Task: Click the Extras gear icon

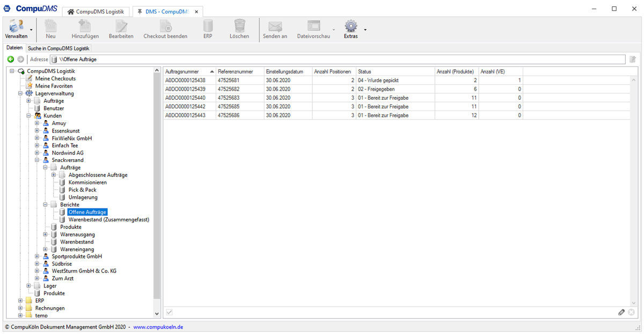Action: coord(351,26)
